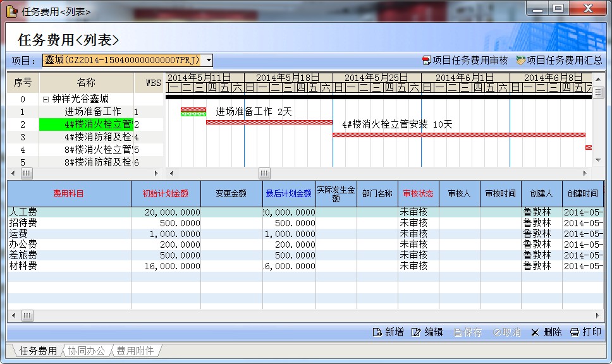Collapse the 钟祥光谷鑫城 tree node
The width and height of the screenshot is (612, 364).
point(46,99)
